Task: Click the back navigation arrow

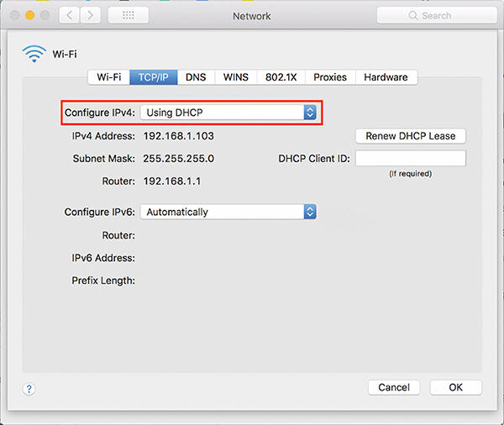Action: [x=70, y=16]
